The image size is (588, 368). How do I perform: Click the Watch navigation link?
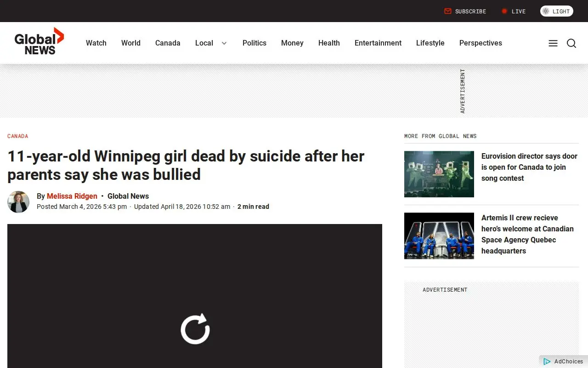tap(96, 43)
